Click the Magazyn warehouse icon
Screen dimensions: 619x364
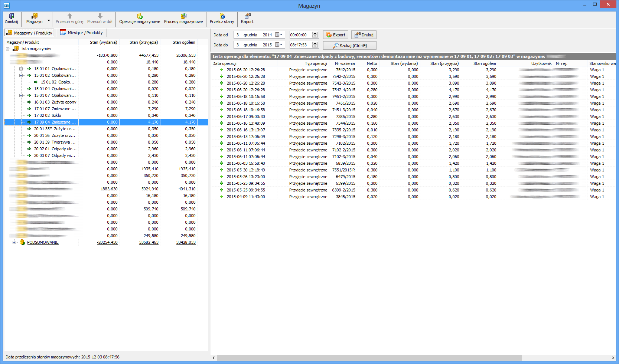point(34,16)
